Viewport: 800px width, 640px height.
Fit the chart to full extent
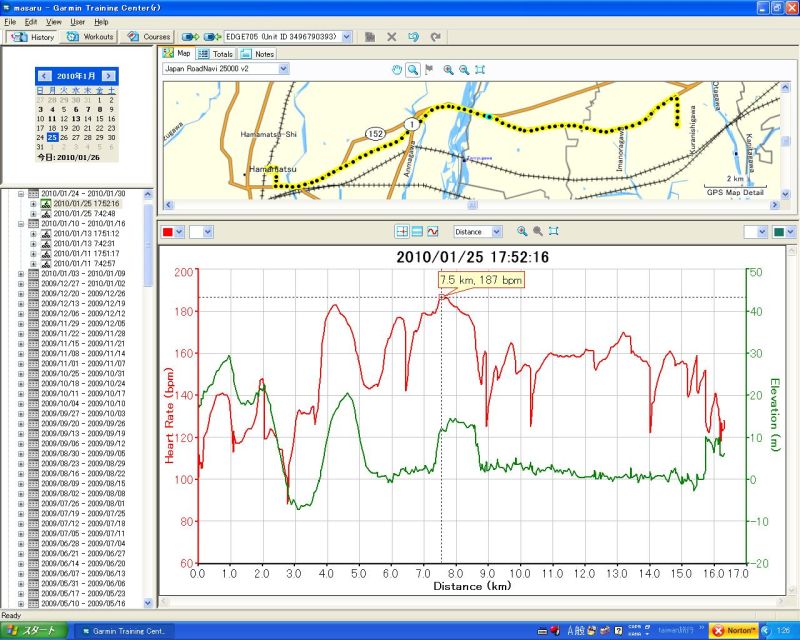554,231
